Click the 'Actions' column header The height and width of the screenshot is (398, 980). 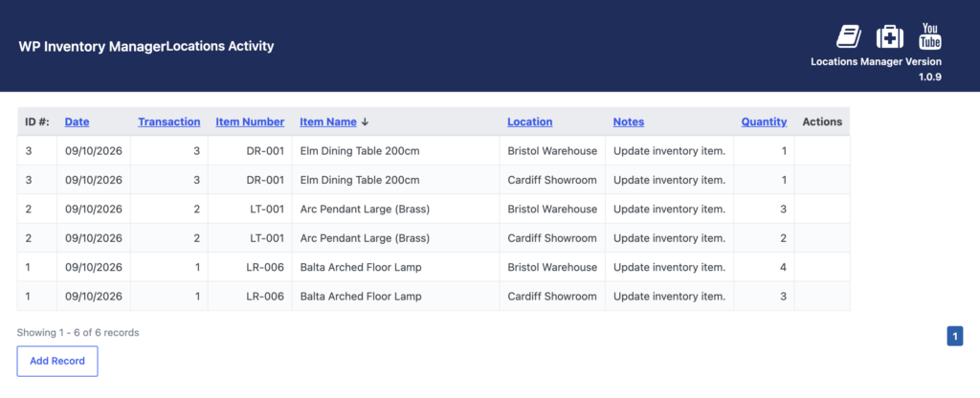[x=822, y=122]
